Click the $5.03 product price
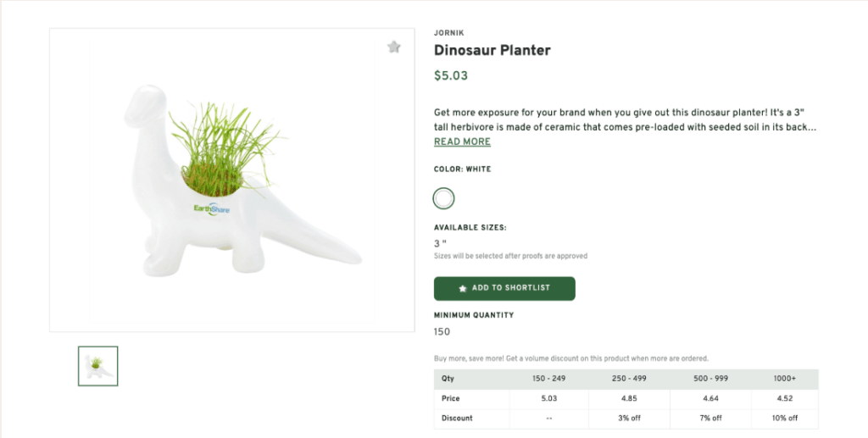This screenshot has height=438, width=868. (451, 75)
